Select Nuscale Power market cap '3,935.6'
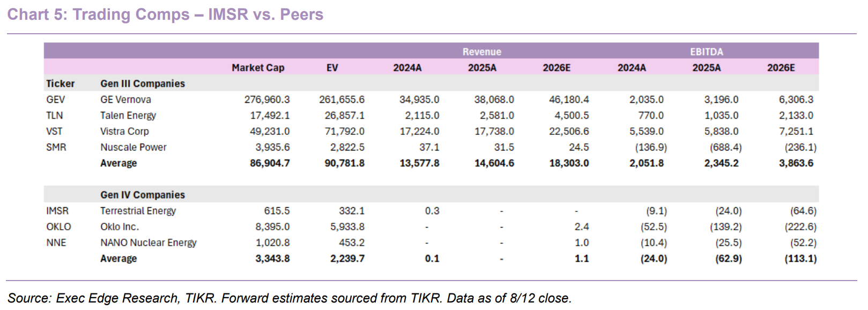 pyautogui.click(x=272, y=147)
